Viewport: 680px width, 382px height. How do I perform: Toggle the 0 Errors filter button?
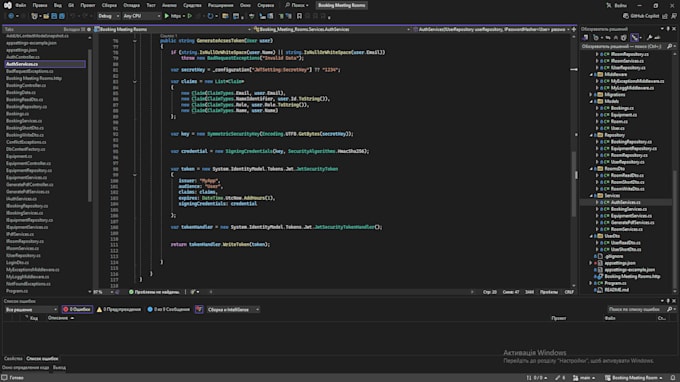tap(77, 309)
